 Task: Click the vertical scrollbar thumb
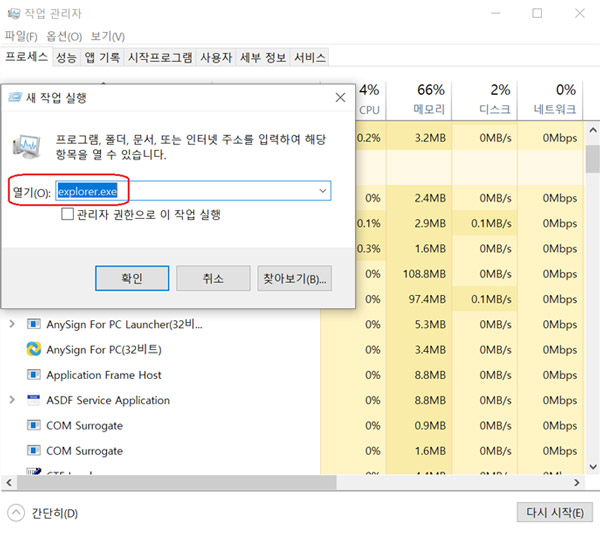592,158
